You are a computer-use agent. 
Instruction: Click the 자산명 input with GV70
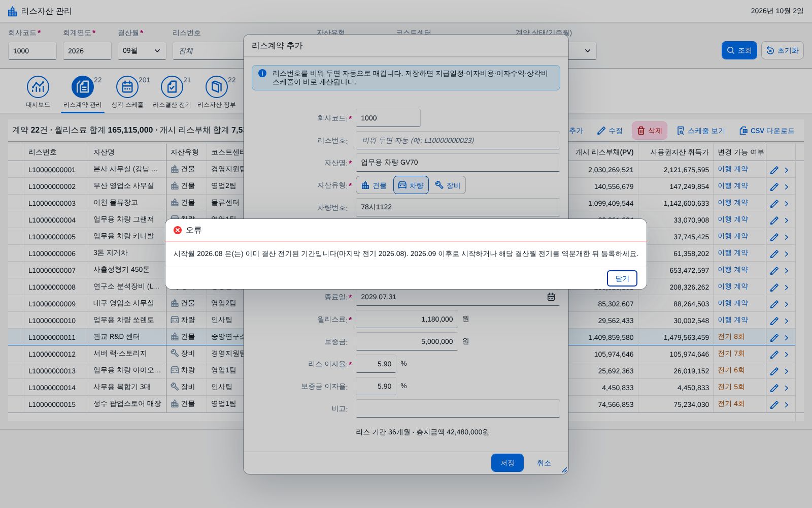point(458,163)
